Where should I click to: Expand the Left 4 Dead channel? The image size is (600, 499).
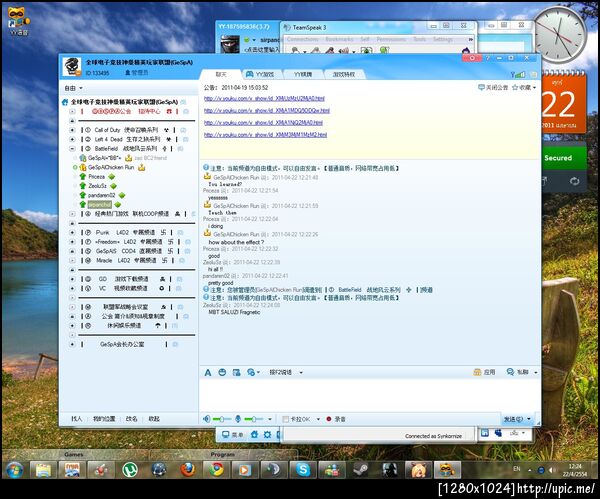tap(72, 139)
